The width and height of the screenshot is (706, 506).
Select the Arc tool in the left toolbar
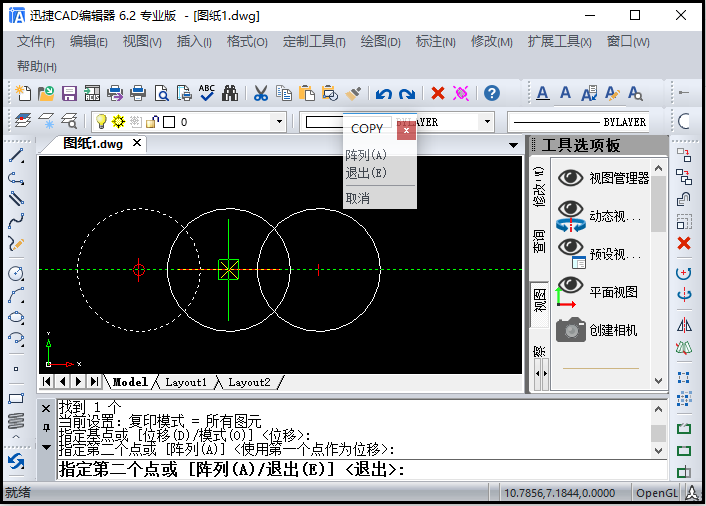(16, 295)
